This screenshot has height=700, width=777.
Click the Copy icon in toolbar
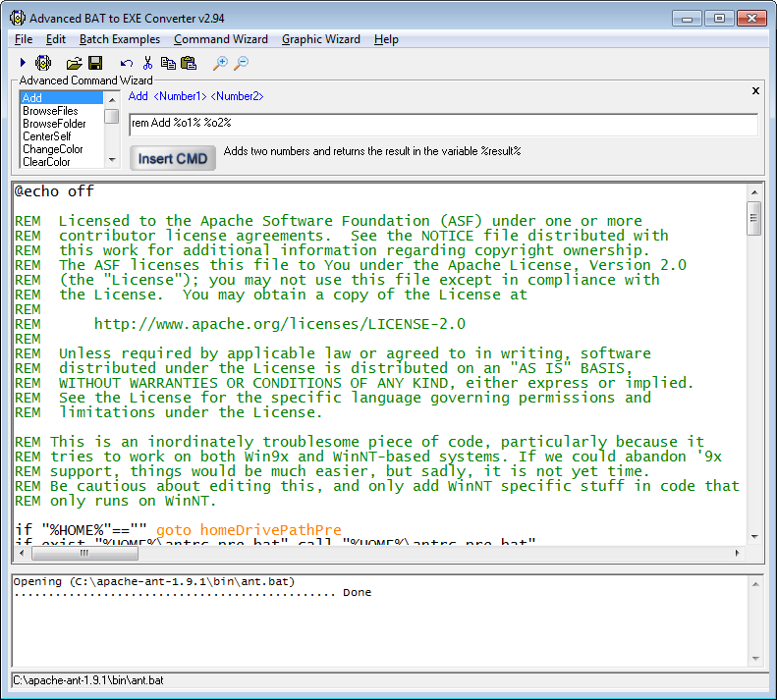(x=168, y=63)
